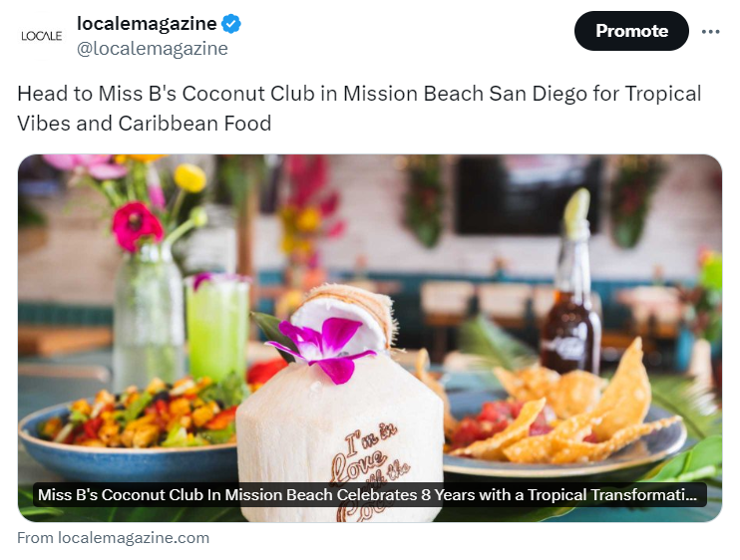Click the pink flower in the glass vase

coord(137,226)
